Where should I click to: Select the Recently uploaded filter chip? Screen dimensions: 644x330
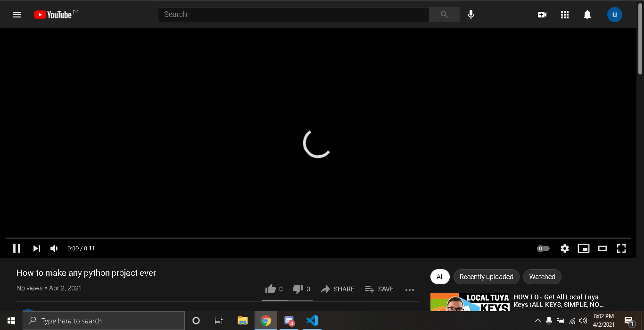click(x=486, y=277)
